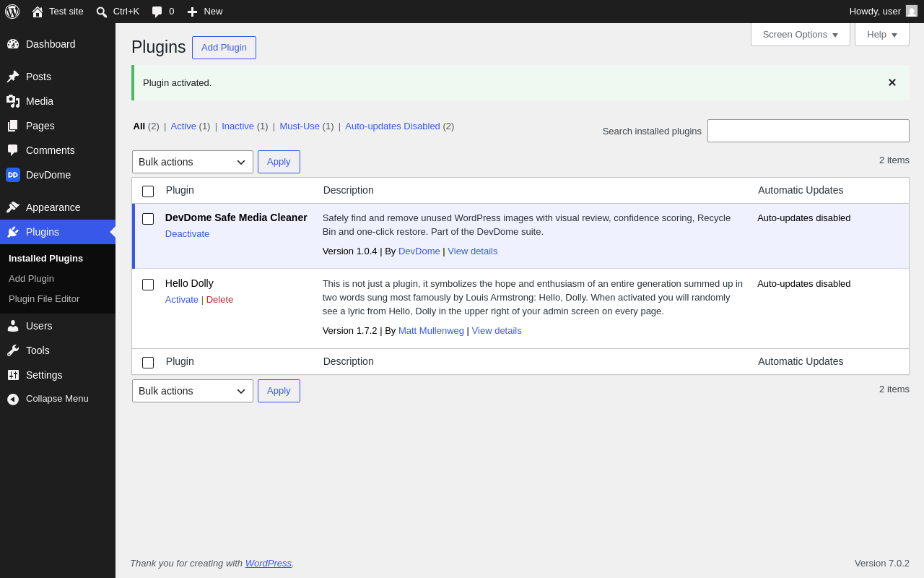
Task: Click the Users label in the sidebar
Action: 39,326
